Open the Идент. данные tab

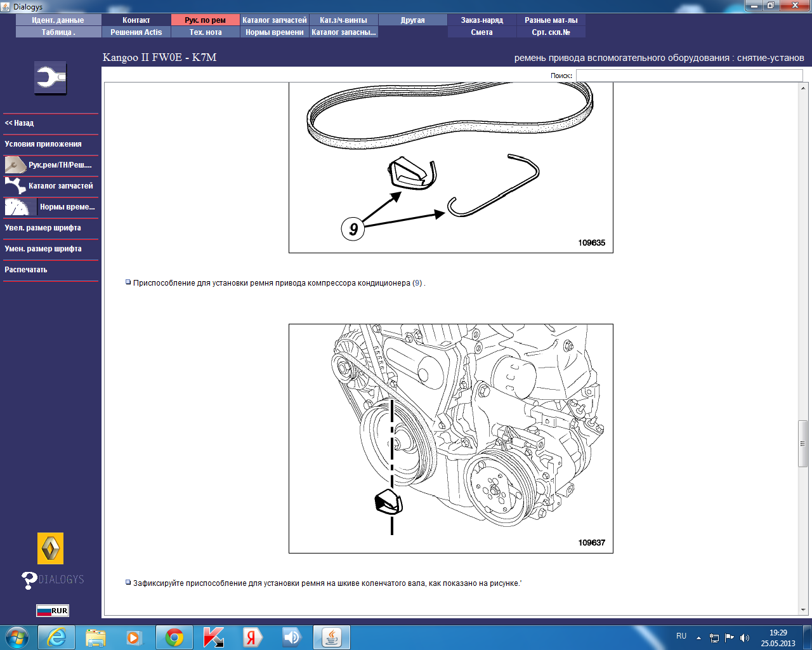[x=58, y=20]
